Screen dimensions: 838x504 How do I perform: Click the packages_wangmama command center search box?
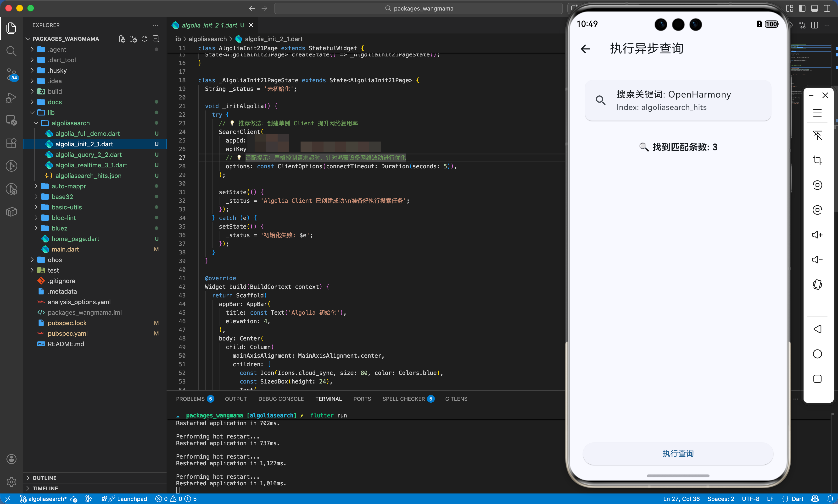click(418, 8)
